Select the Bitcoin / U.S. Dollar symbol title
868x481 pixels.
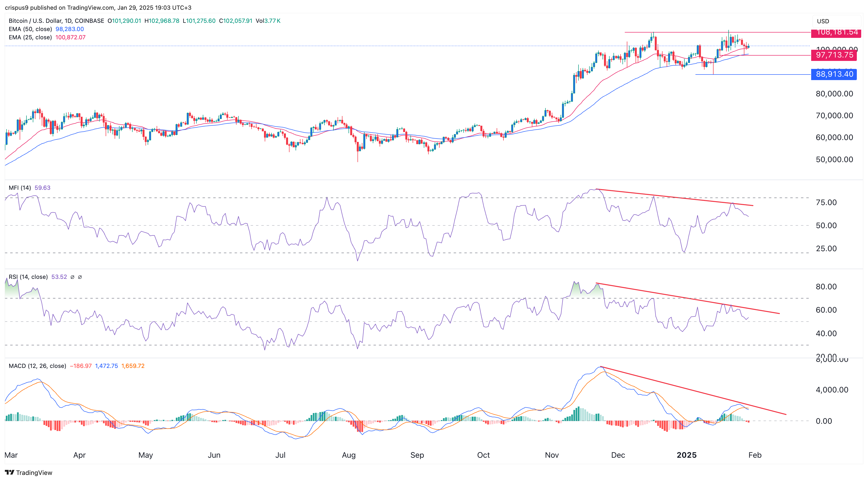click(x=56, y=21)
